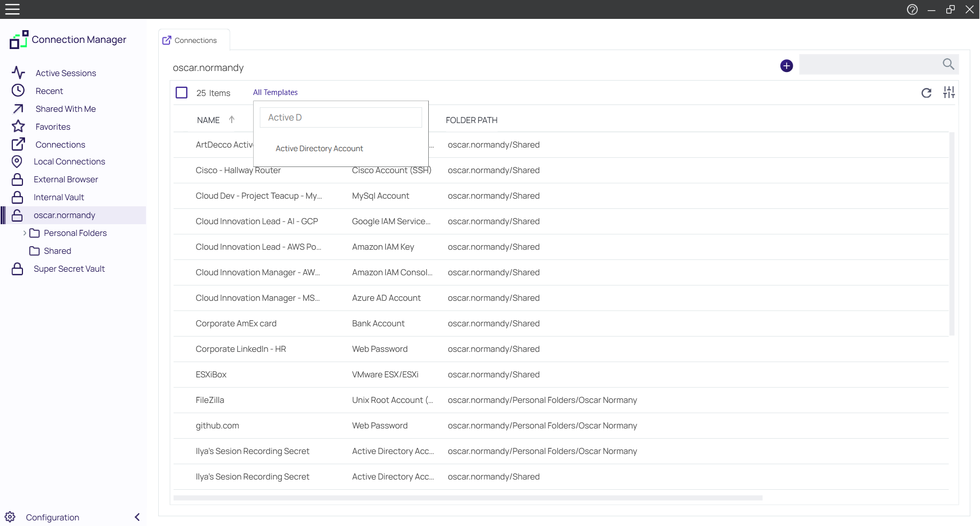Screen dimensions: 980x526
Task: Click the Connection Manager logo icon
Action: pos(19,40)
